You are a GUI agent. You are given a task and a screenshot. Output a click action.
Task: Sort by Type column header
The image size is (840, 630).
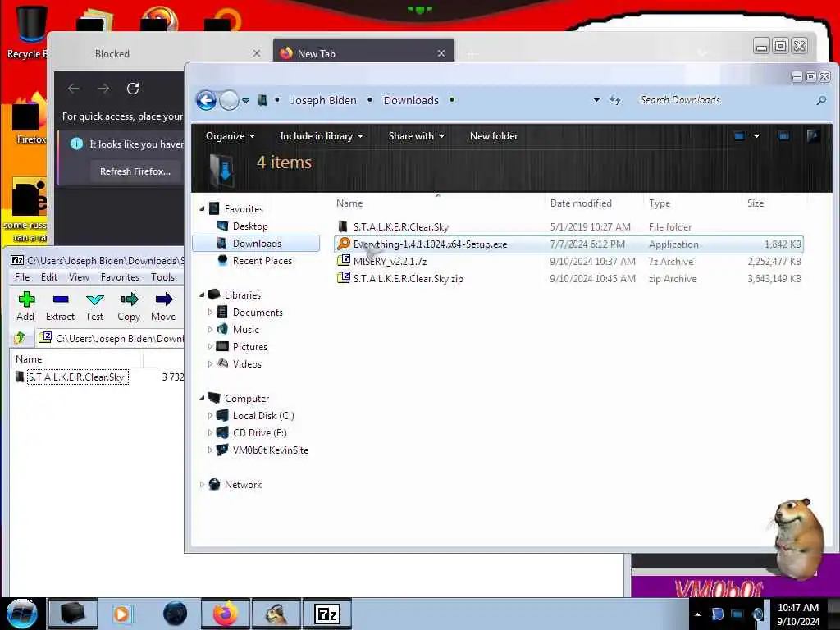click(x=692, y=203)
